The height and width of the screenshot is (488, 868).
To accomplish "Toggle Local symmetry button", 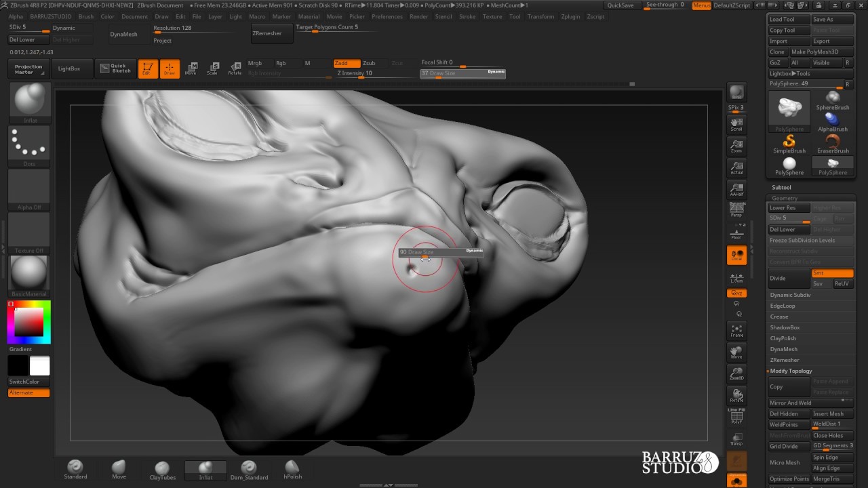I will (736, 255).
